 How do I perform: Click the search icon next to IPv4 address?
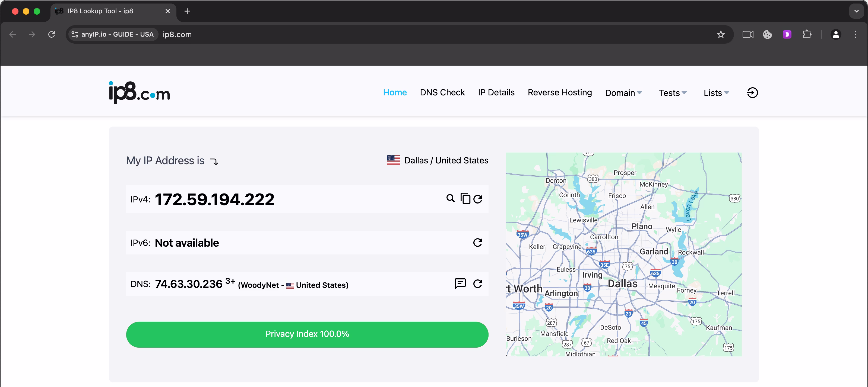click(x=450, y=198)
